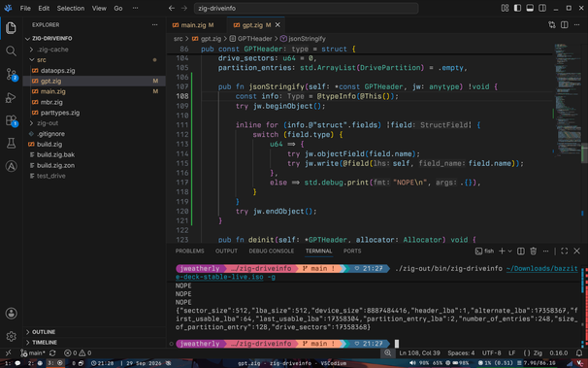The width and height of the screenshot is (588, 368).
Task: Toggle secondary side bar visibility
Action: [542, 8]
